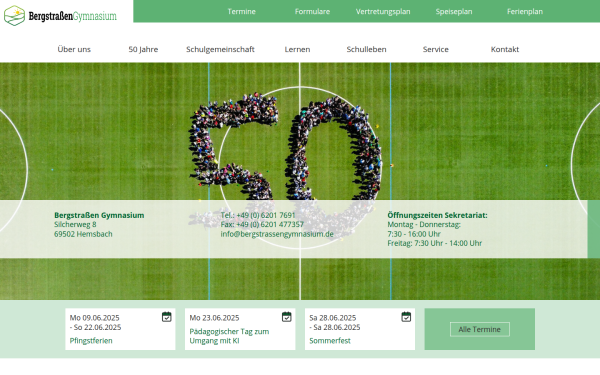Click the Freitag: 7:30 Uhr - 14:00 Uhr line
The image size is (600, 375).
pyautogui.click(x=435, y=243)
